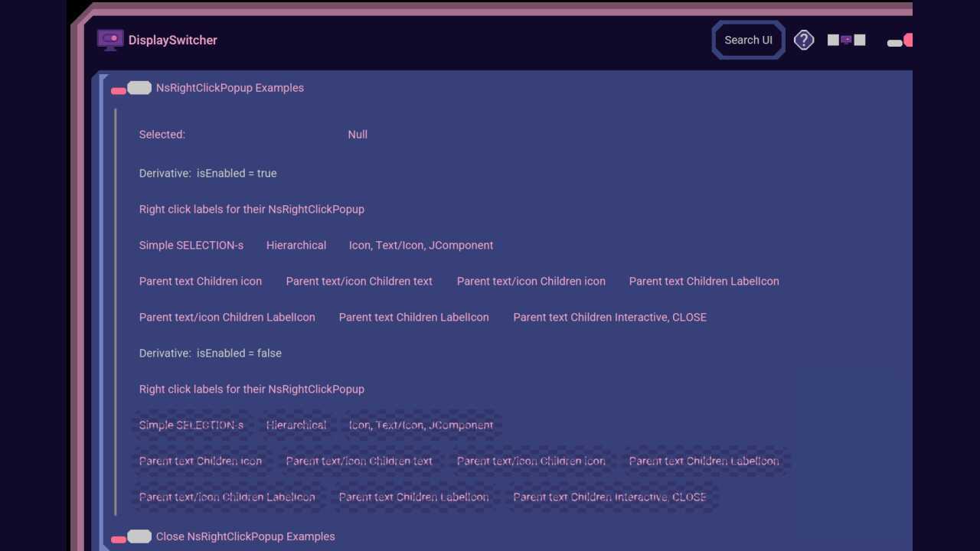Click disabled checkered Parent text/icon Children text
The image size is (980, 551).
[x=359, y=461]
